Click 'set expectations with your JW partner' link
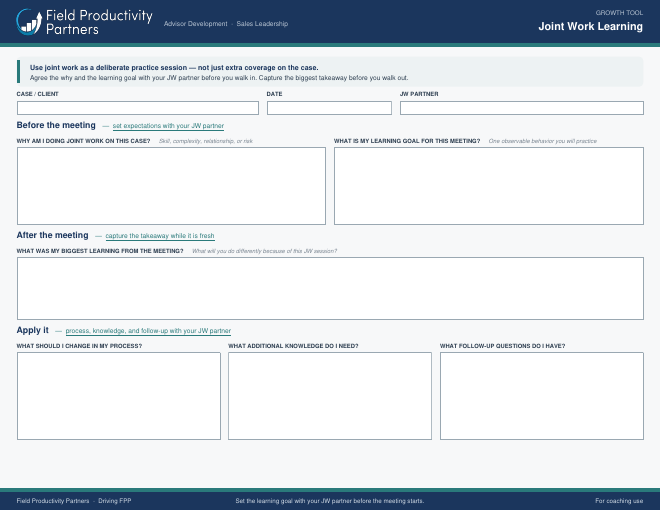This screenshot has height=510, width=660. click(168, 126)
